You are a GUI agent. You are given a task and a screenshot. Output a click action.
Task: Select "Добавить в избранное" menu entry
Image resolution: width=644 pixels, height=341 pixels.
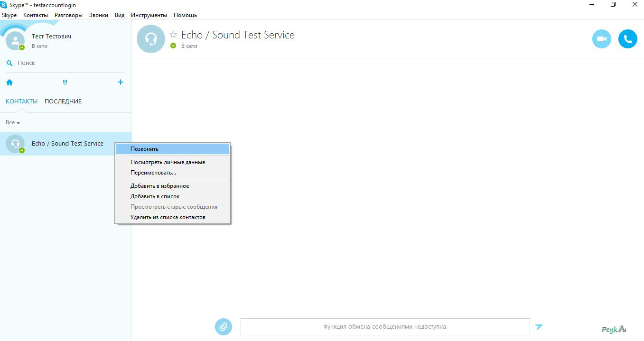(159, 186)
